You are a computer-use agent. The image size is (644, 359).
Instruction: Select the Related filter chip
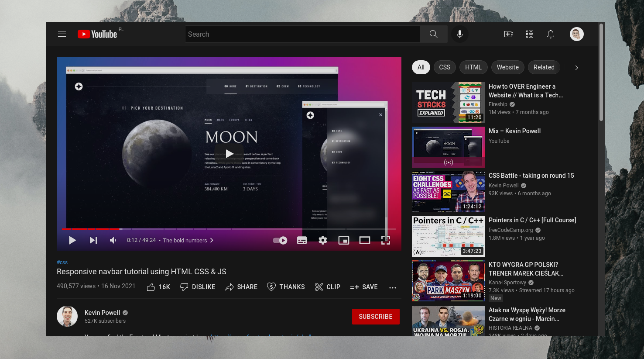tap(544, 67)
